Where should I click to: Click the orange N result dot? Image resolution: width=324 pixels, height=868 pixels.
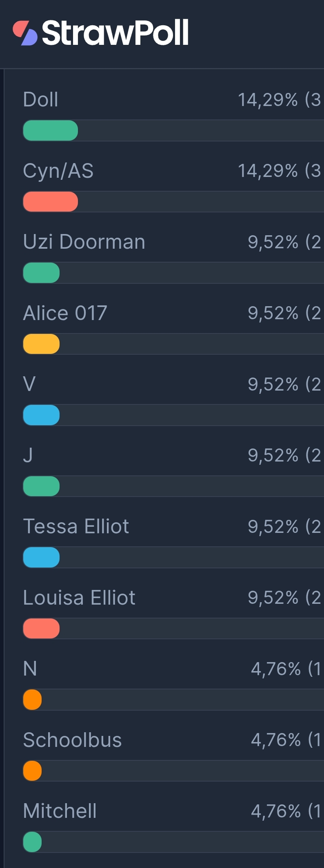click(x=32, y=700)
